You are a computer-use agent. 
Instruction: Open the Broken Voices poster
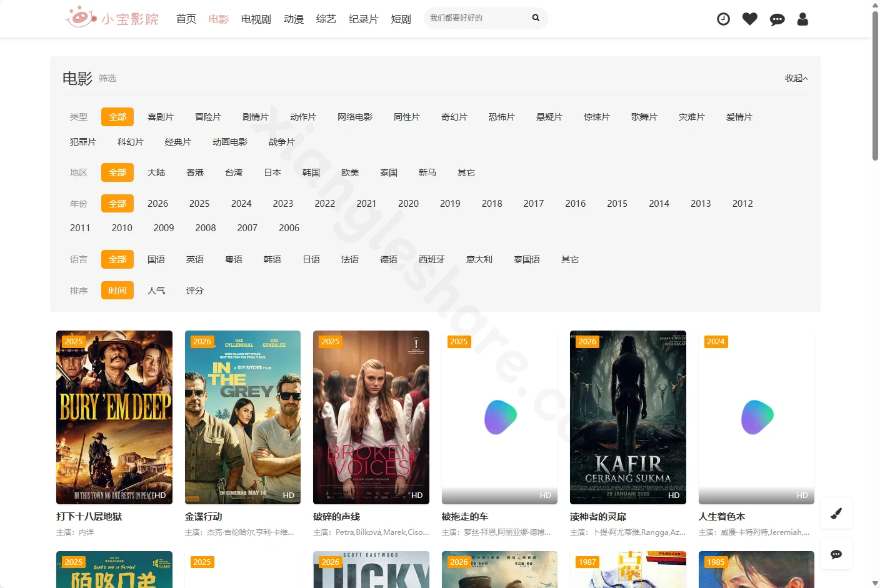371,417
